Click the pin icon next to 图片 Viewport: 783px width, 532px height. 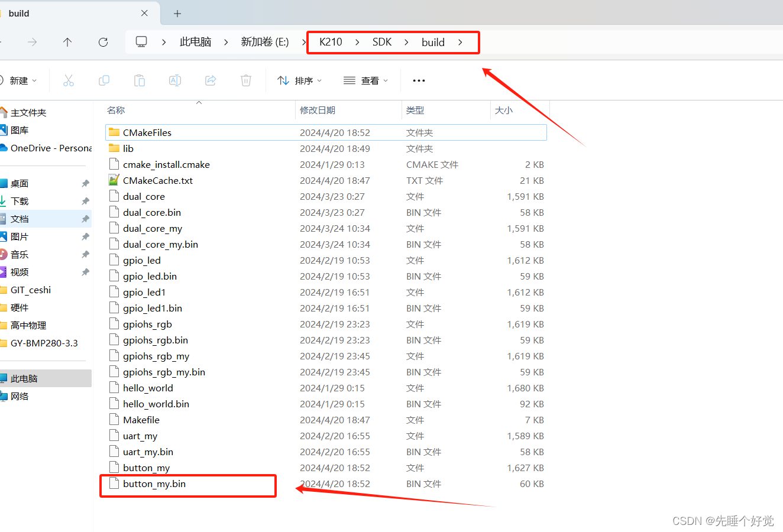(x=85, y=236)
